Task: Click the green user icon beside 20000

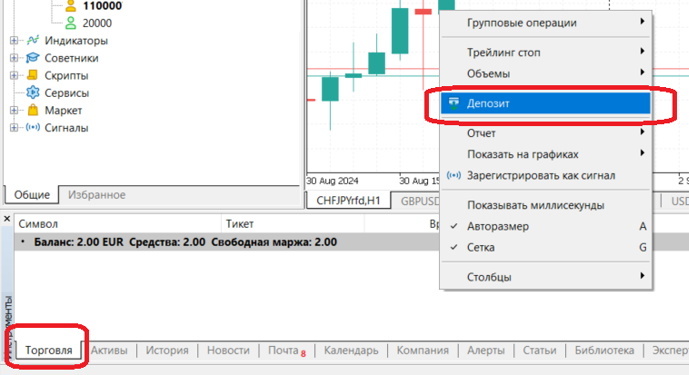Action: click(70, 23)
